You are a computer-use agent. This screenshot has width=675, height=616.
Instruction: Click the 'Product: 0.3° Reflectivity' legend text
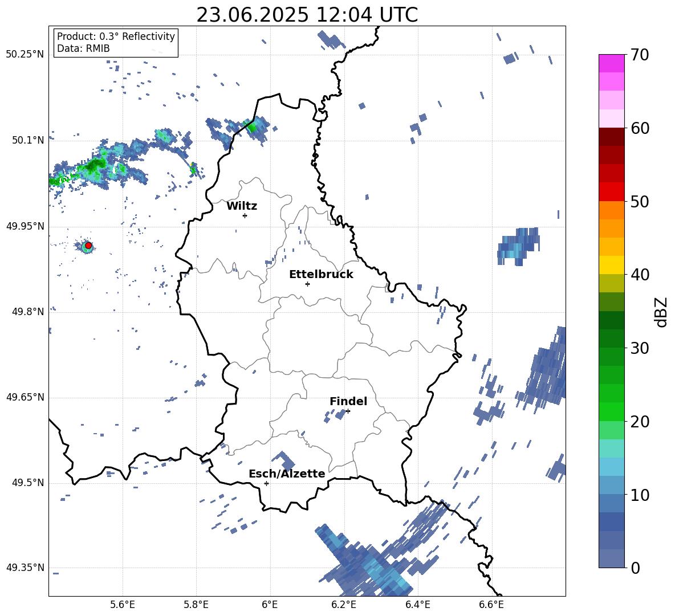click(x=116, y=36)
